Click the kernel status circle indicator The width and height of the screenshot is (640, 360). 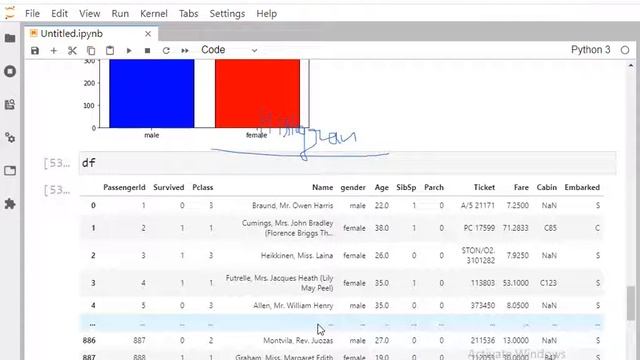pos(625,50)
